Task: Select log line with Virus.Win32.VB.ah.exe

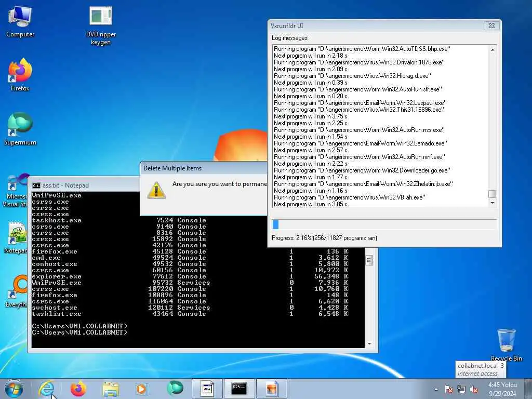Action: click(x=350, y=197)
